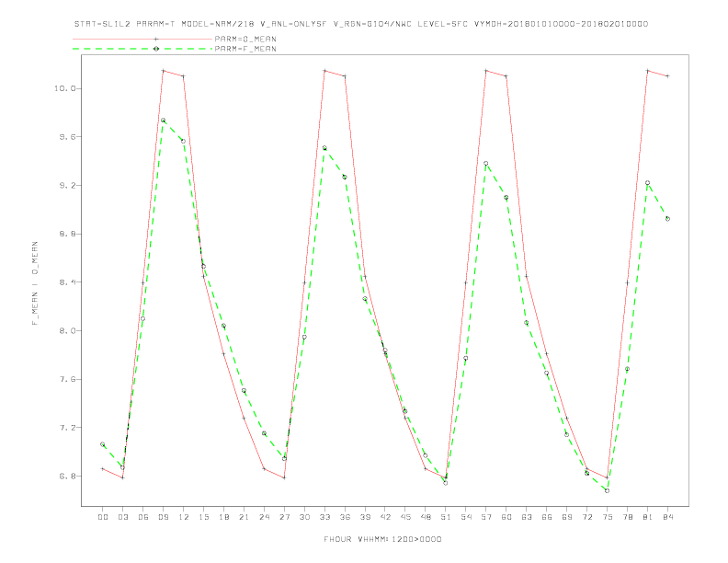Image resolution: width=728 pixels, height=563 pixels.
Task: Click the circle marker in the legend
Action: click(x=156, y=49)
